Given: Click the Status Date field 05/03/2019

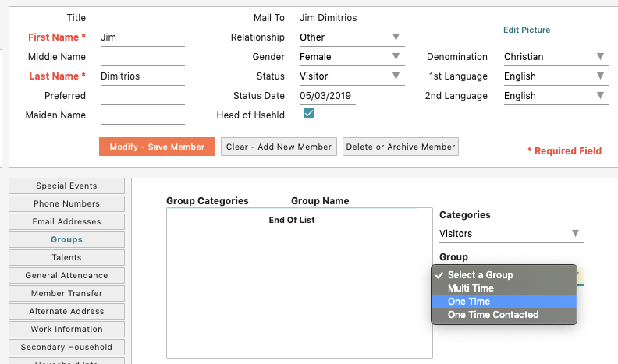Looking at the screenshot, I should [x=328, y=96].
